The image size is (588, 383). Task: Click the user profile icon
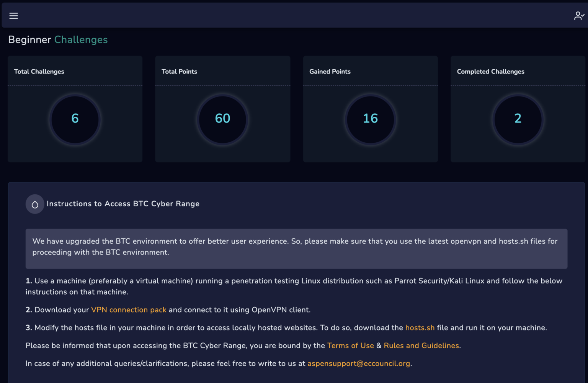tap(579, 16)
